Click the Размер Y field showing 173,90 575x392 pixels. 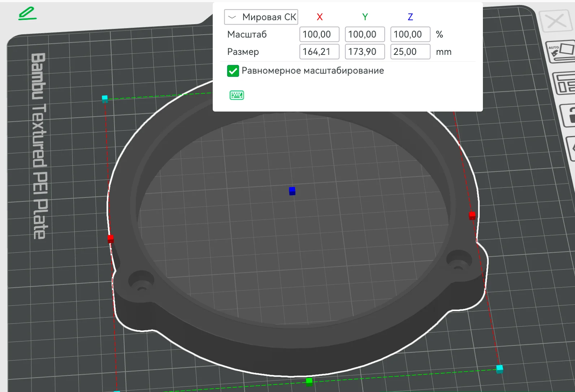365,52
